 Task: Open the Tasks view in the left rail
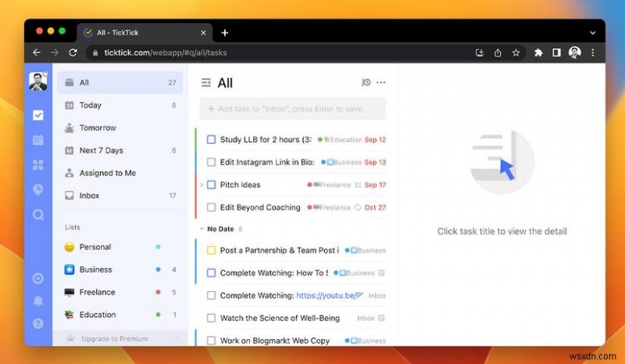37,116
